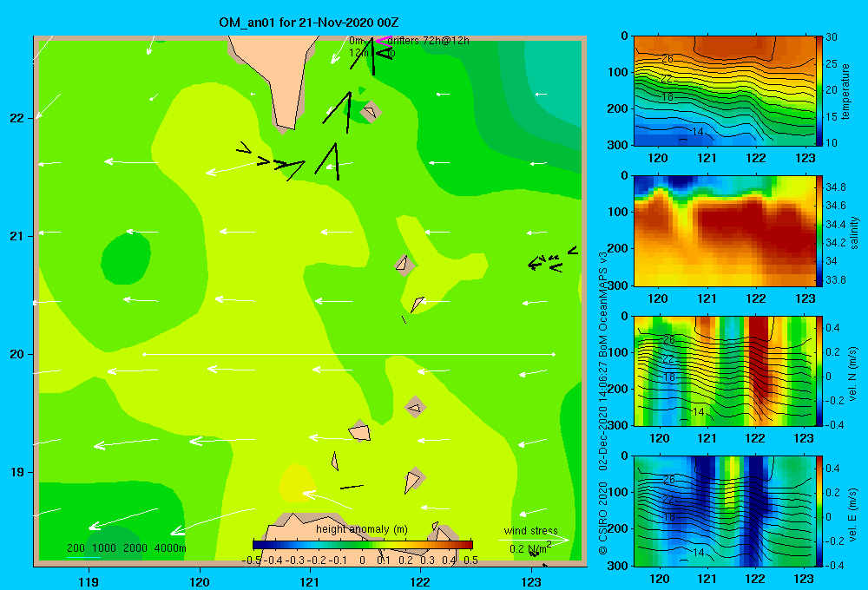Click the 'height anomaly (m)' label
Viewport: 868px width, 590px height.
point(361,529)
